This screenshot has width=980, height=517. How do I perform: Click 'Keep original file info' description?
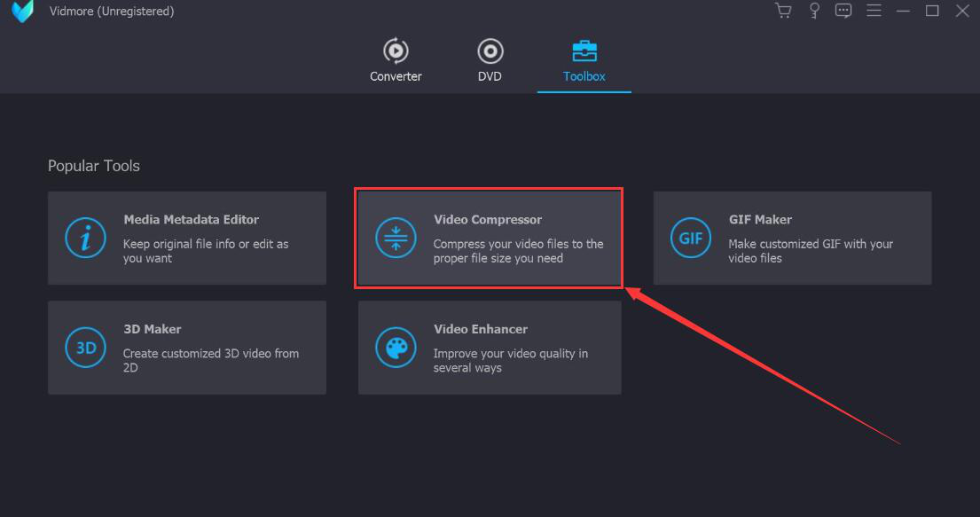tap(206, 251)
